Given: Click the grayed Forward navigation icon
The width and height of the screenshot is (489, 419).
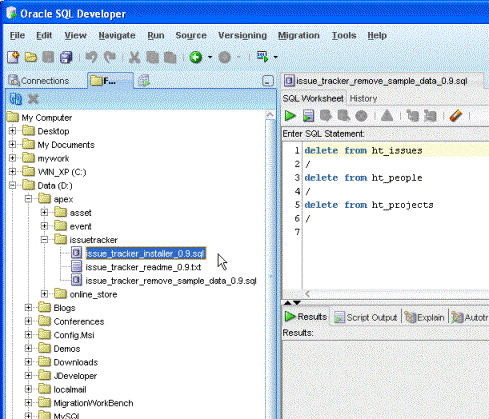Looking at the screenshot, I should click(x=225, y=57).
